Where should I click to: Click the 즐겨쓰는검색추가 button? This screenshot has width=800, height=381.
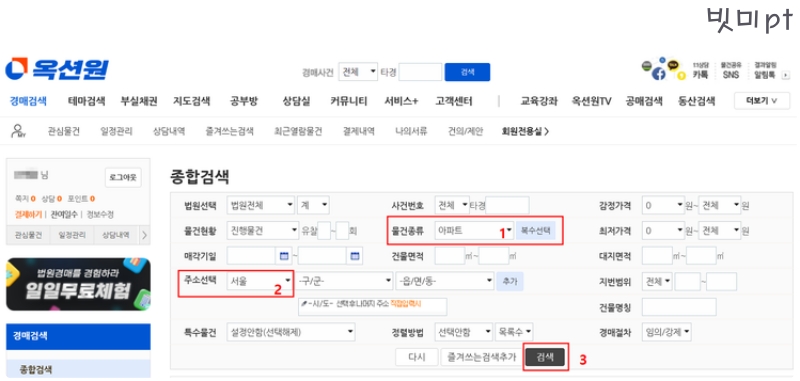[x=481, y=358]
